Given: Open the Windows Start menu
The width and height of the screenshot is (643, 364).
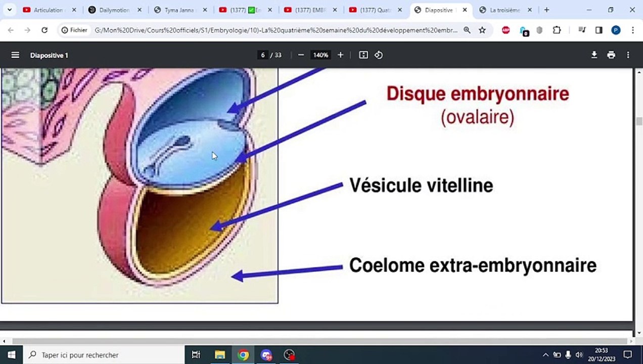Looking at the screenshot, I should coord(11,355).
